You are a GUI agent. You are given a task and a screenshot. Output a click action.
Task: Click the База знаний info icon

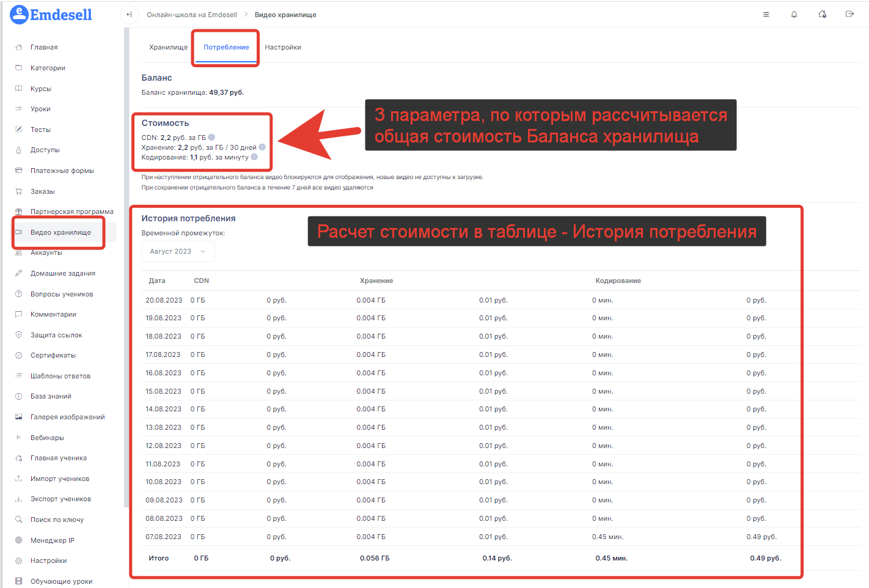point(18,396)
